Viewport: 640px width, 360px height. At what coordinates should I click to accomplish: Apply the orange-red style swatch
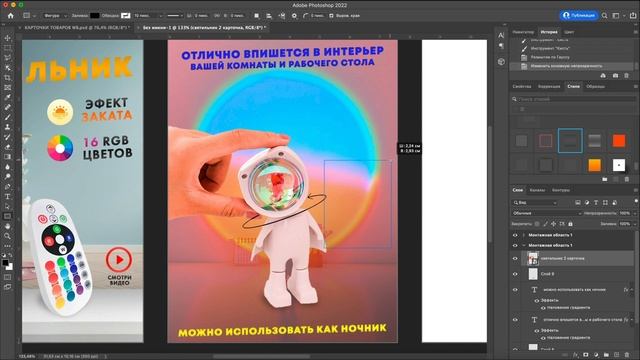[x=619, y=140]
